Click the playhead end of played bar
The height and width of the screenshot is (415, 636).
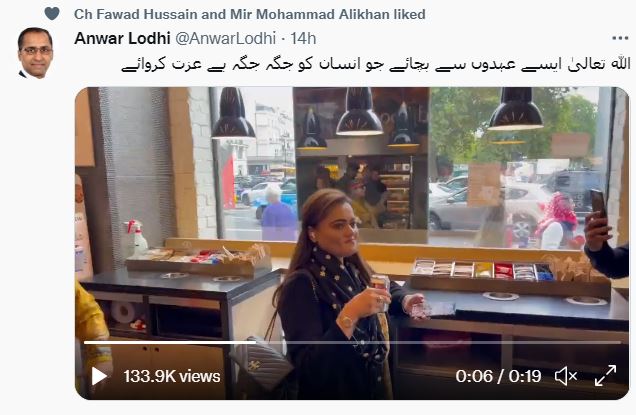[256, 342]
